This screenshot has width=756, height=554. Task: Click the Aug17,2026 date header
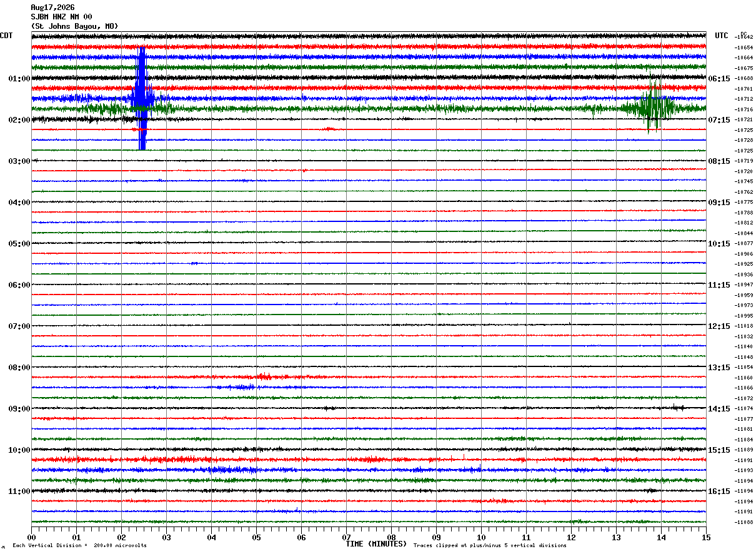[52, 8]
